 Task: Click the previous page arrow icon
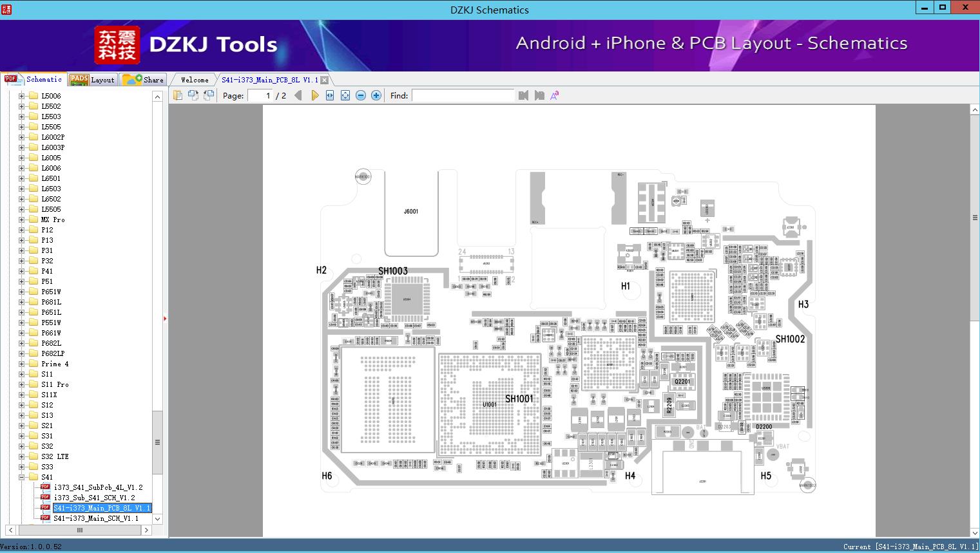coord(298,95)
